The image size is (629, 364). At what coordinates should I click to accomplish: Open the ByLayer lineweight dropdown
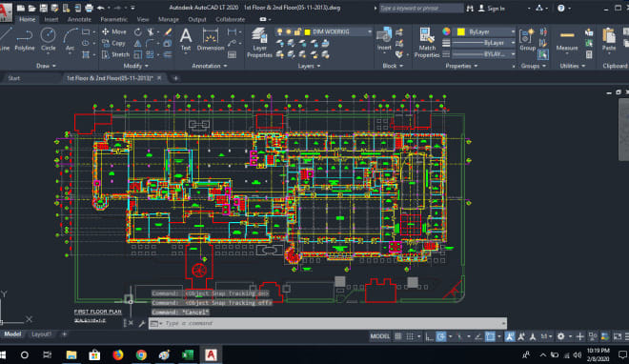point(484,43)
